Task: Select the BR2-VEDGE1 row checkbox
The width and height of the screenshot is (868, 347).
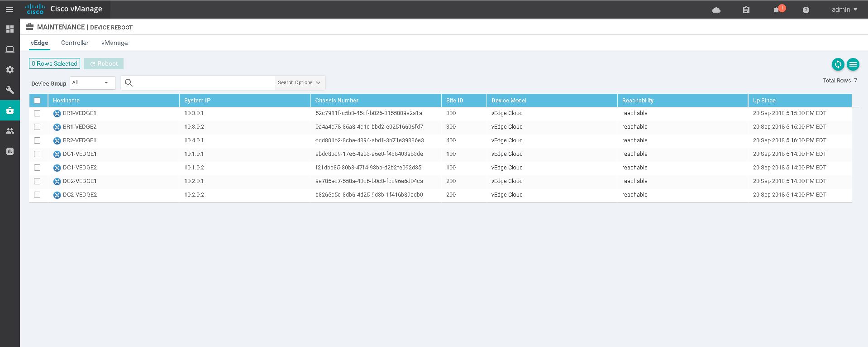Action: (37, 140)
